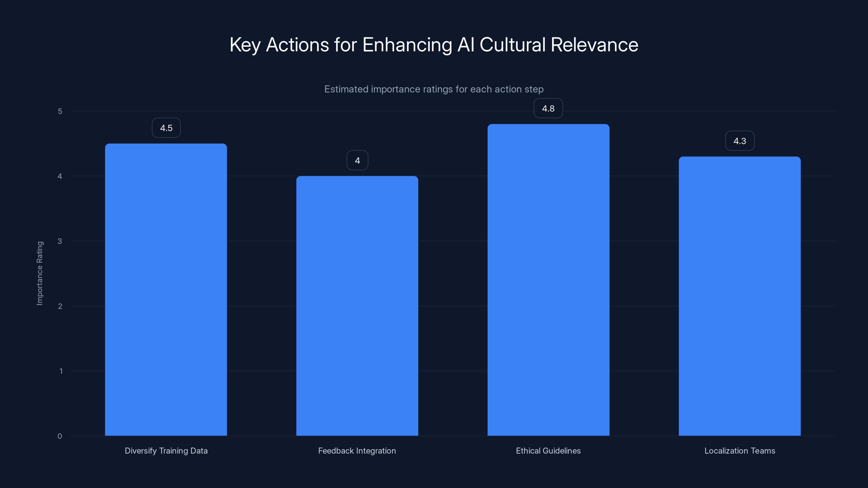Click the value label reading '4' above Feedback Integration
This screenshot has height=488, width=868.
(x=357, y=160)
